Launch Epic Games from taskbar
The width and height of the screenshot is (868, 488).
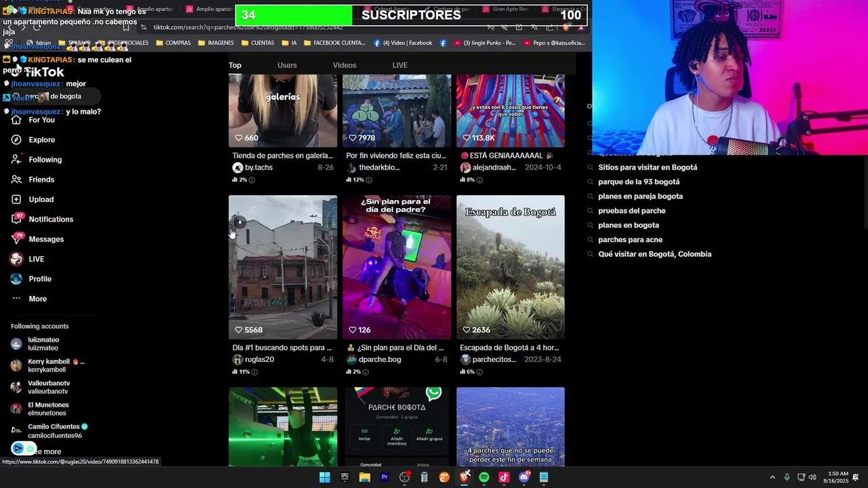[x=344, y=477]
